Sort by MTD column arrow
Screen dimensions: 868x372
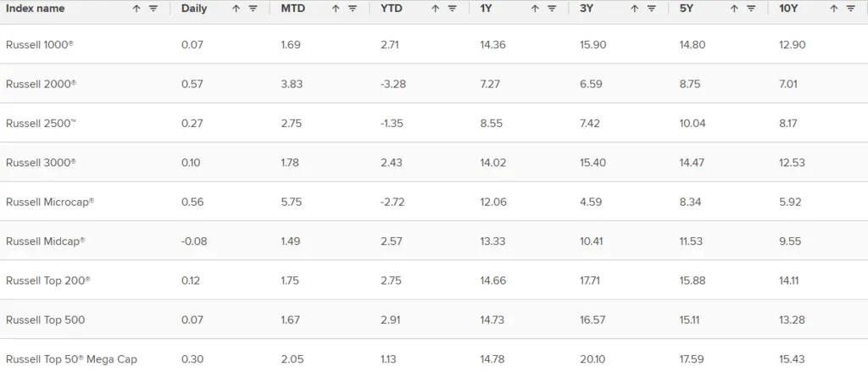point(336,8)
